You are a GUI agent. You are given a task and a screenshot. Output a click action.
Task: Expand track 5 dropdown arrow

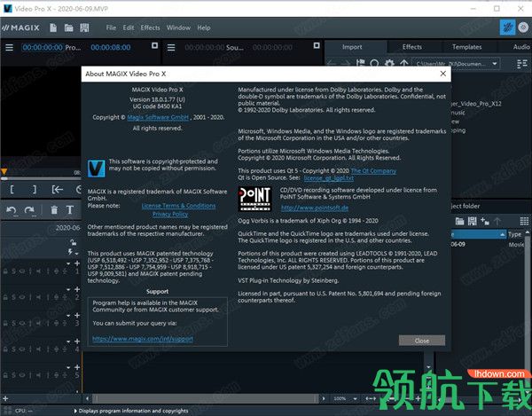tap(68, 367)
